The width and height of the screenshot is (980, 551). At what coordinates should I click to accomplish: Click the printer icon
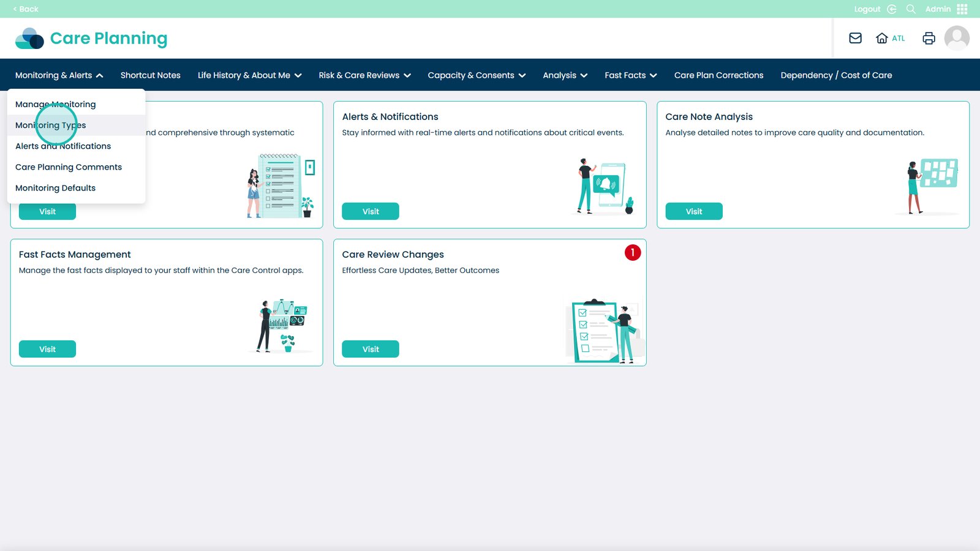929,38
